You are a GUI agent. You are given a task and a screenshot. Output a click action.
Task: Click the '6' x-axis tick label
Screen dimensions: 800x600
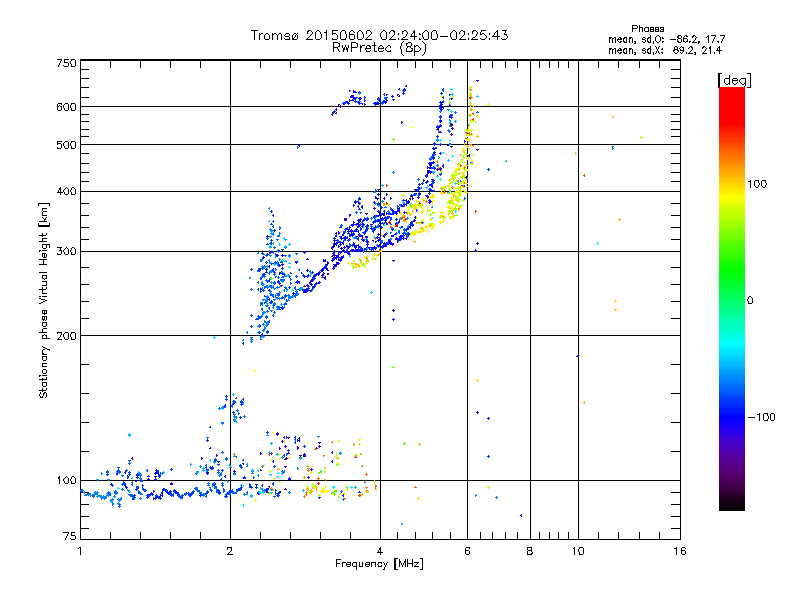click(x=468, y=551)
